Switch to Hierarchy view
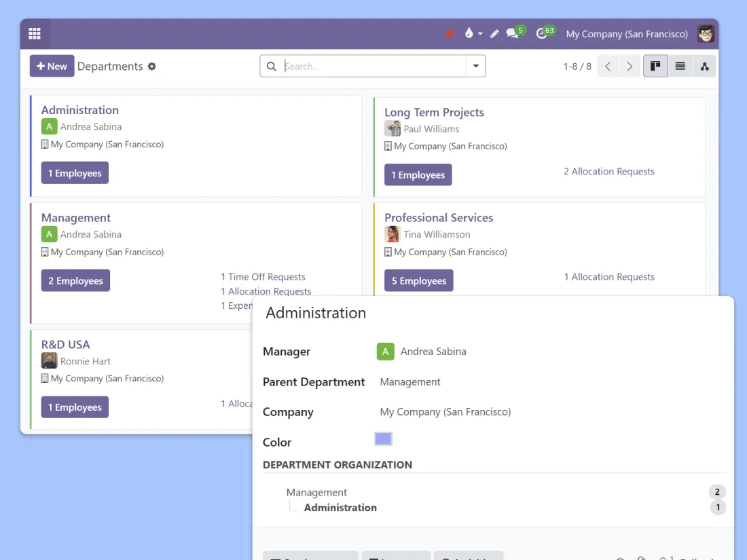747x560 pixels. (704, 67)
